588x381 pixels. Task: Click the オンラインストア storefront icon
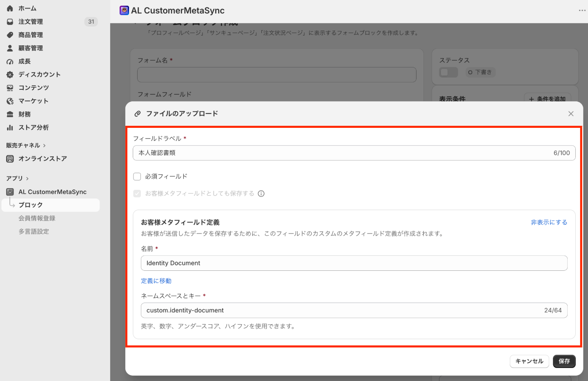(x=10, y=159)
